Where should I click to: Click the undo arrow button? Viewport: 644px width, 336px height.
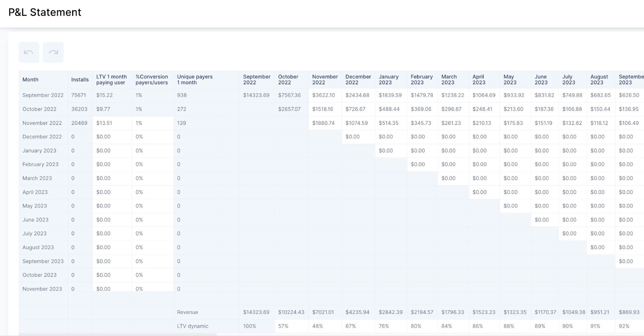click(29, 52)
